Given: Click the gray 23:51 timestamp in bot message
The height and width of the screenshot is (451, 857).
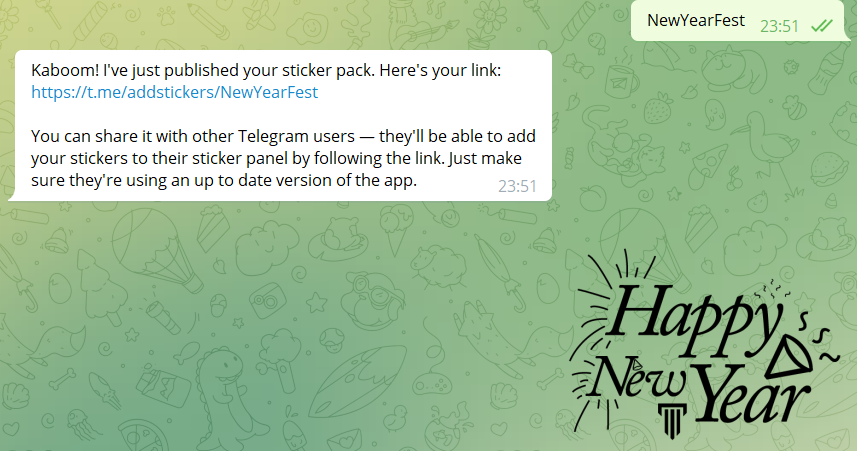Looking at the screenshot, I should point(517,186).
